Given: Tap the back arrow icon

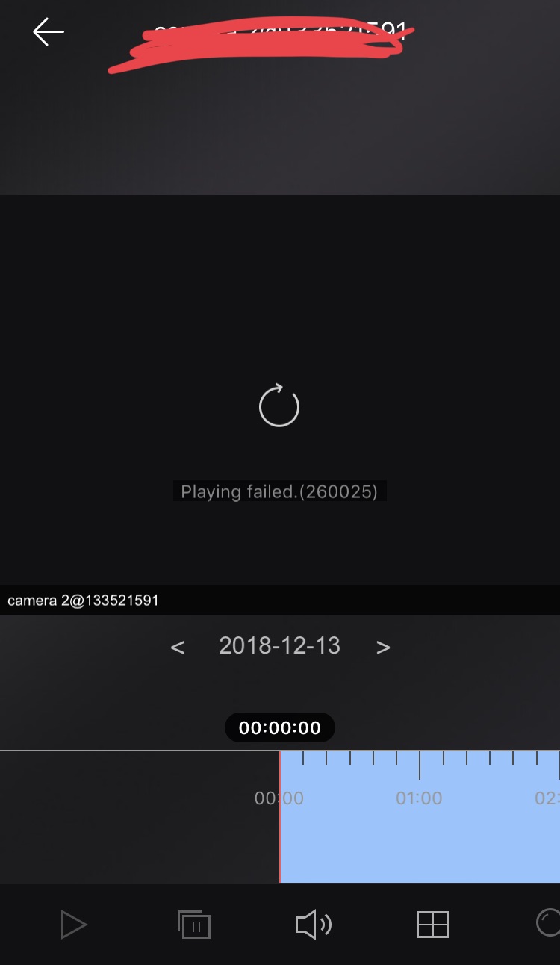Looking at the screenshot, I should [49, 32].
